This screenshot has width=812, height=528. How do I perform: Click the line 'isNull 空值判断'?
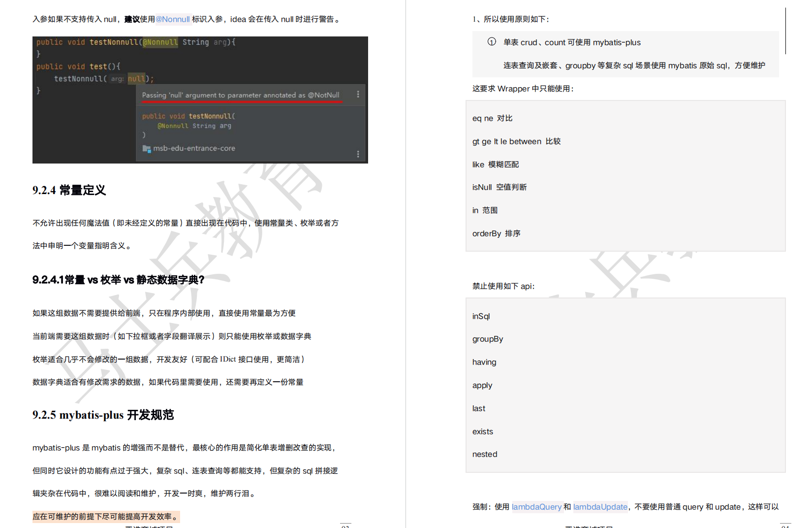point(500,187)
